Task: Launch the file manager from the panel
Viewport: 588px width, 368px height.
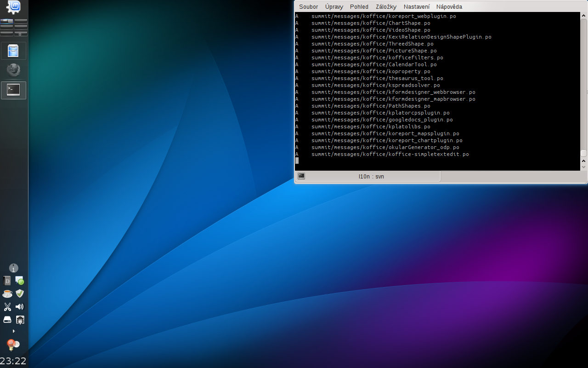Action: 13,51
